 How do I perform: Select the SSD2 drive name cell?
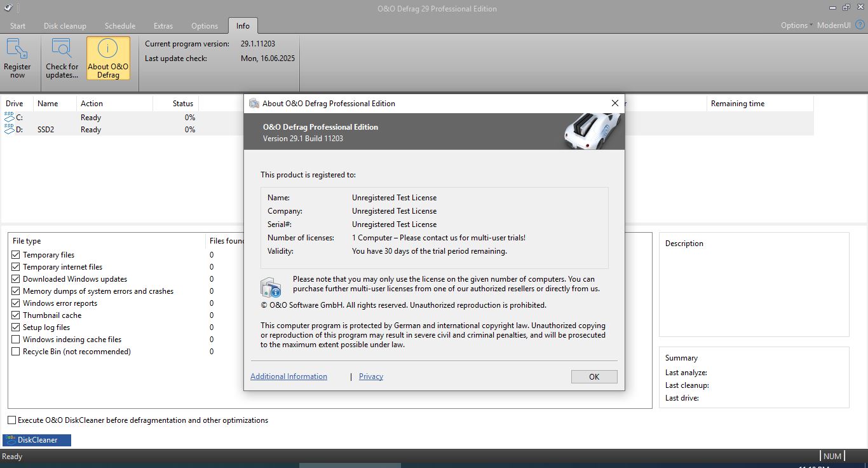click(46, 130)
